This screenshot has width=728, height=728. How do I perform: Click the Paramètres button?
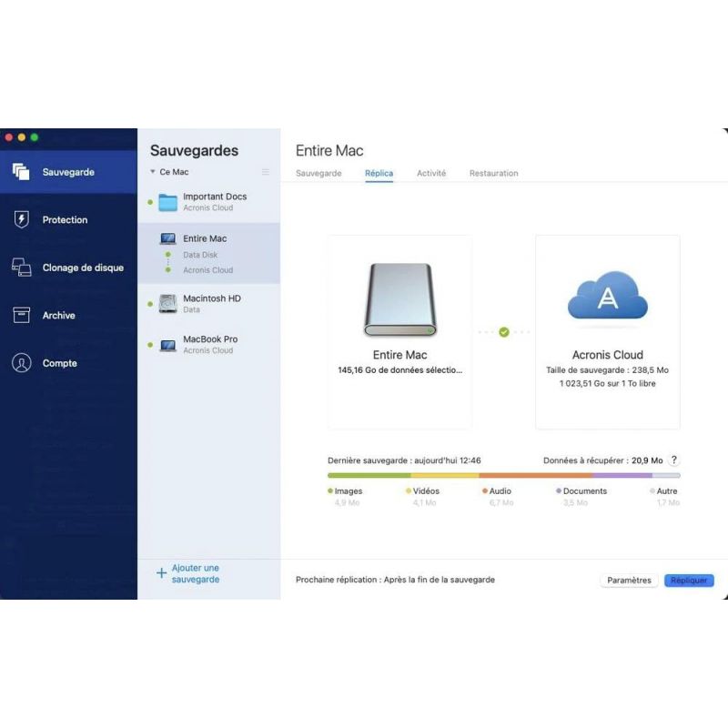coord(629,581)
